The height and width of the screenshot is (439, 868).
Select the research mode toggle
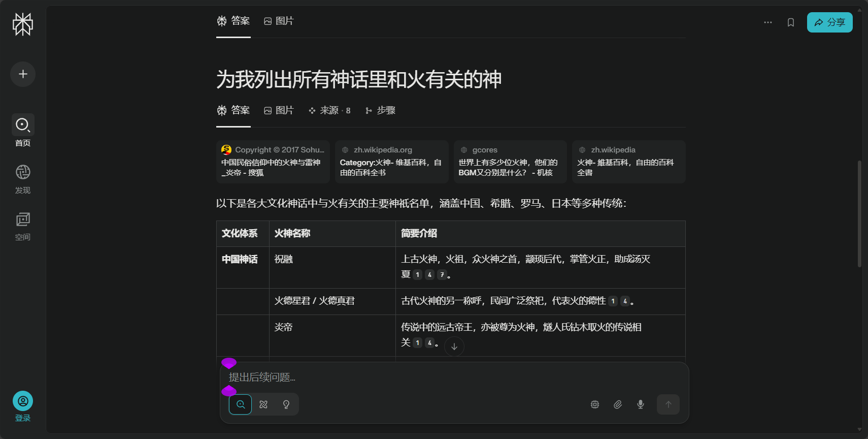[263, 404]
